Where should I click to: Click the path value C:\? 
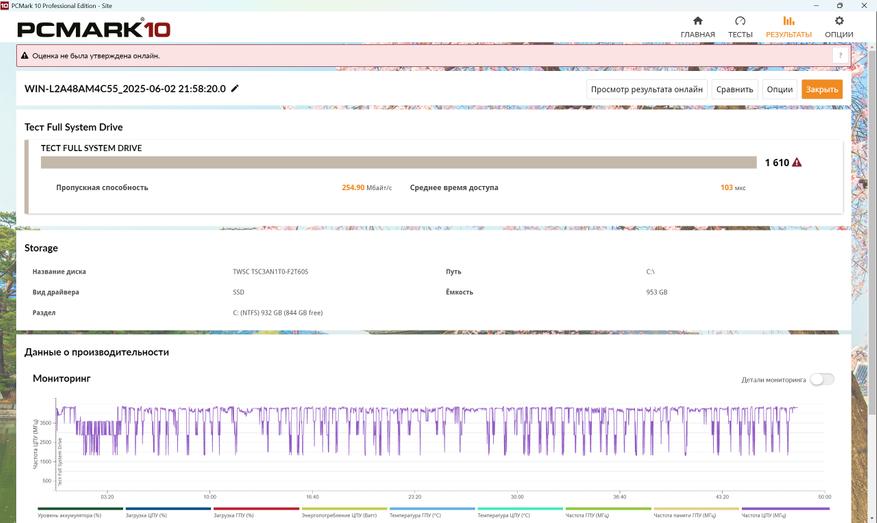point(650,272)
